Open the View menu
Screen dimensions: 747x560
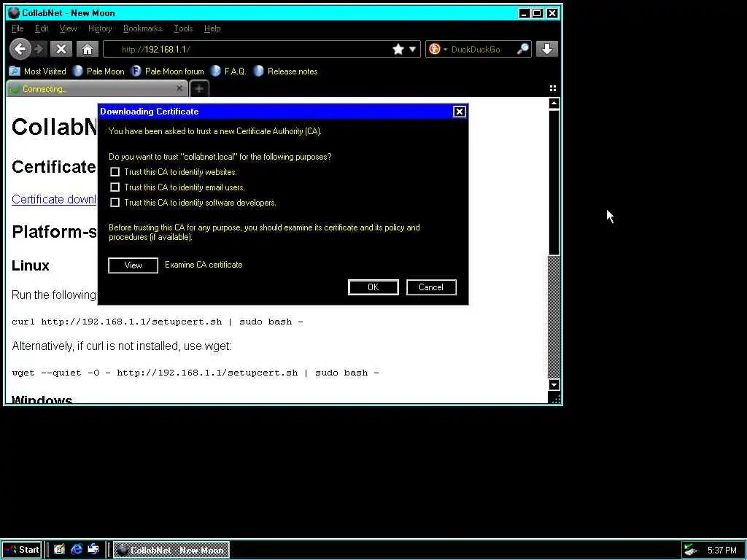click(x=68, y=28)
